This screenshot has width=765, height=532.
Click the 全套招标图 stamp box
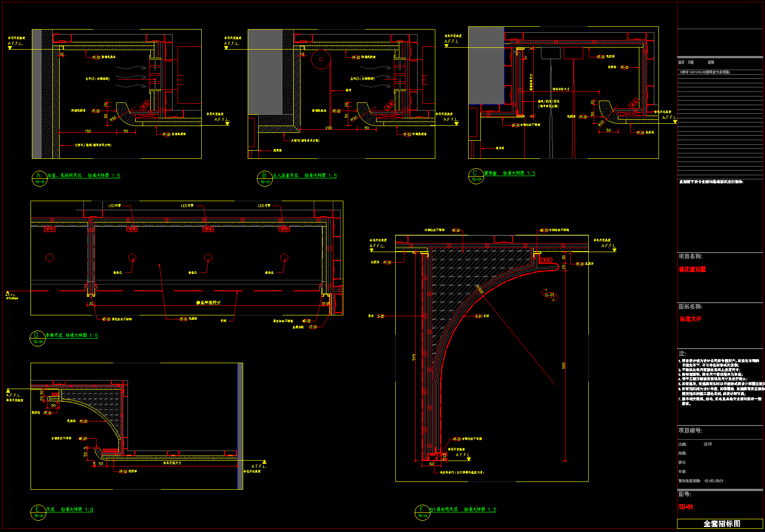click(x=721, y=524)
